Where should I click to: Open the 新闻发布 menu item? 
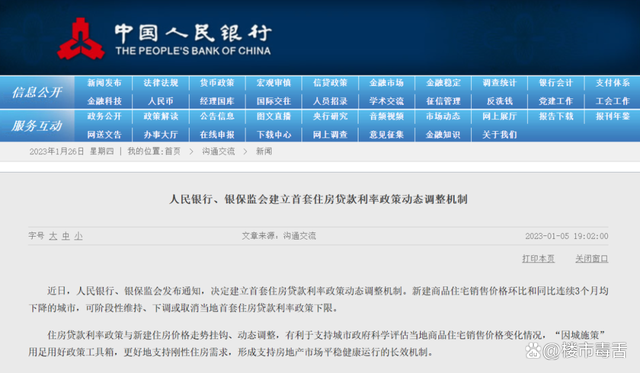click(x=104, y=83)
